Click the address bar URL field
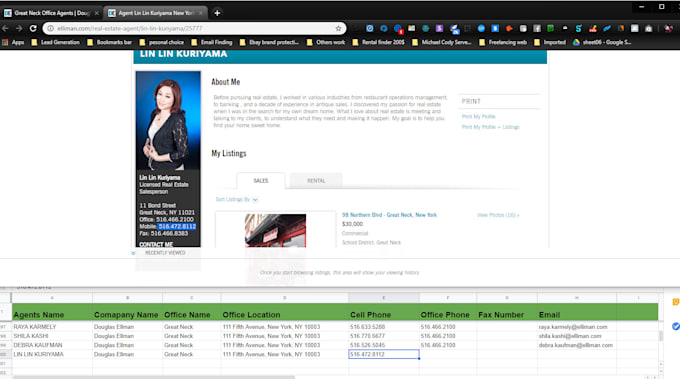This screenshot has height=379, width=680. tap(195, 28)
